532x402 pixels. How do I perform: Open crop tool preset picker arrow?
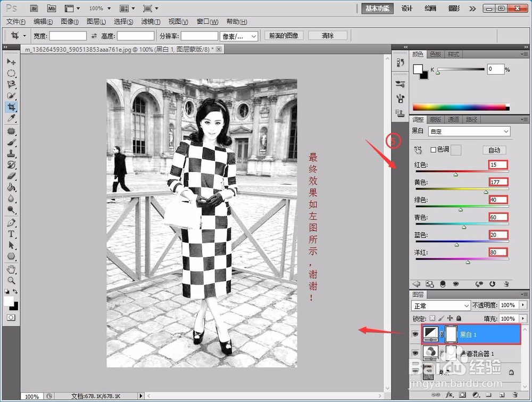click(x=24, y=36)
